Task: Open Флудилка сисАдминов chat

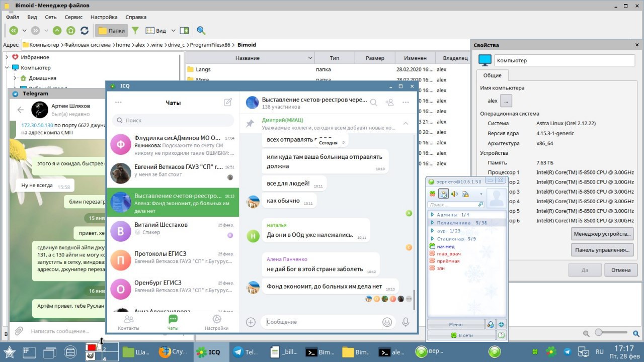Action: pyautogui.click(x=173, y=145)
